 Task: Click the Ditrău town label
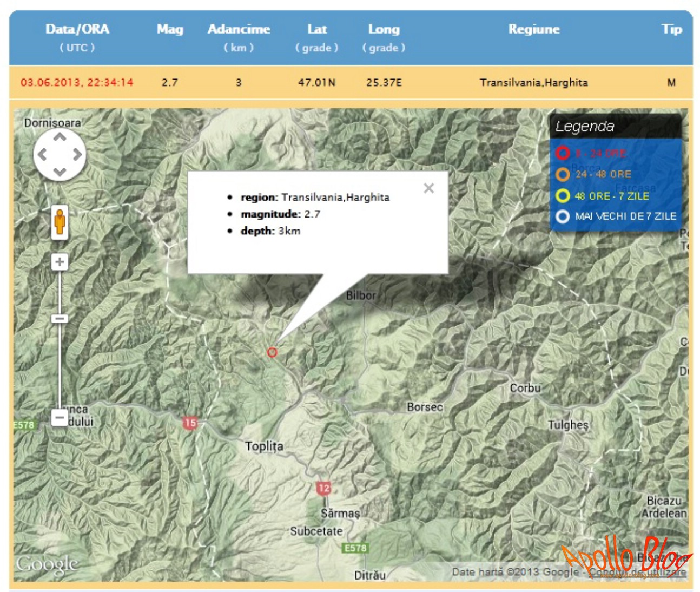[x=370, y=575]
